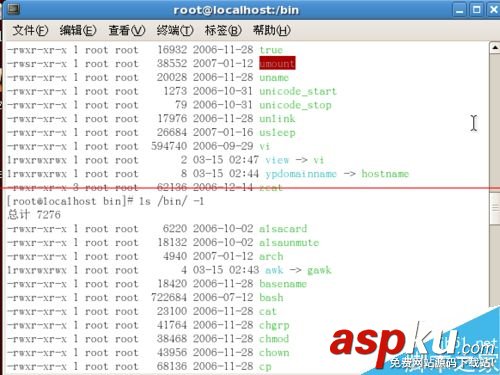
Task: Open the 帮助(H) menu
Action: point(272,31)
